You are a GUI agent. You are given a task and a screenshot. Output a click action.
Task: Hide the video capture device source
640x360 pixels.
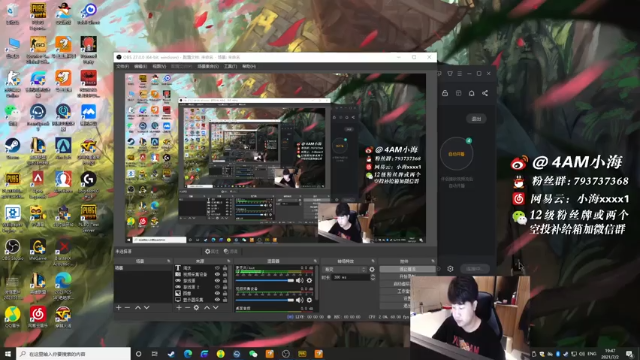218,274
